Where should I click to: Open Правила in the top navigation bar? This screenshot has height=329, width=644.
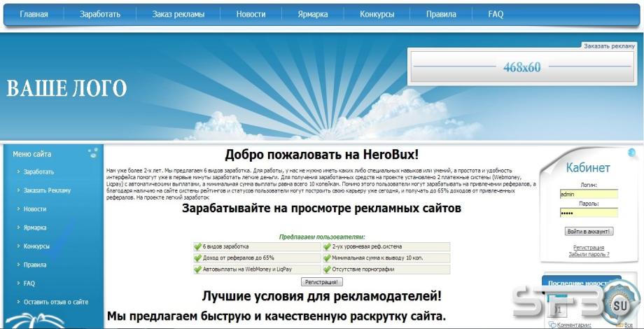click(x=441, y=14)
